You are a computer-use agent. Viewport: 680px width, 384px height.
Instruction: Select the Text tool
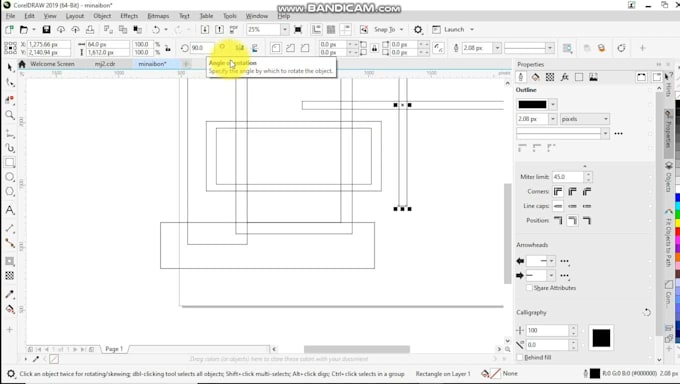point(10,210)
